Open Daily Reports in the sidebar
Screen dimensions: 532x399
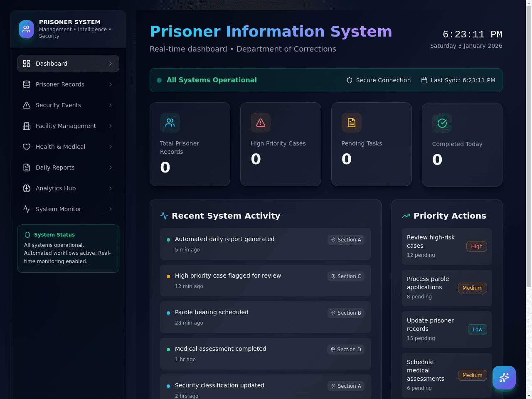(68, 167)
